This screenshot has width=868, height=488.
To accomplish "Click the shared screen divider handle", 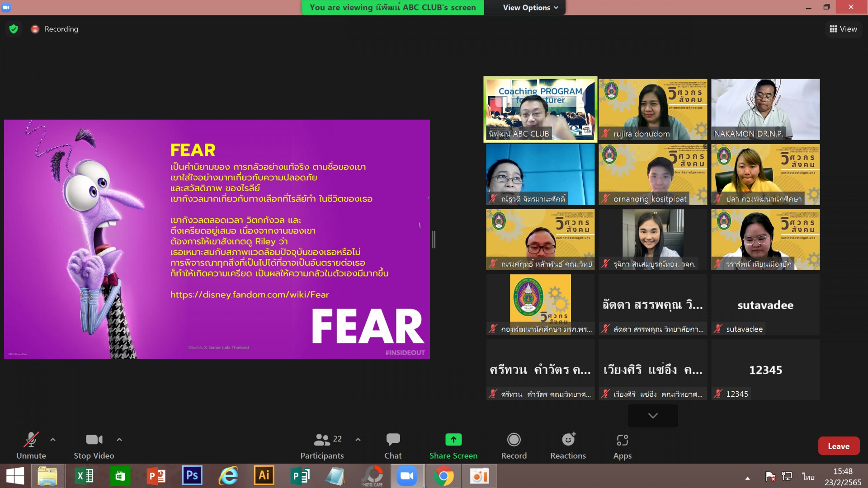I will click(x=434, y=239).
